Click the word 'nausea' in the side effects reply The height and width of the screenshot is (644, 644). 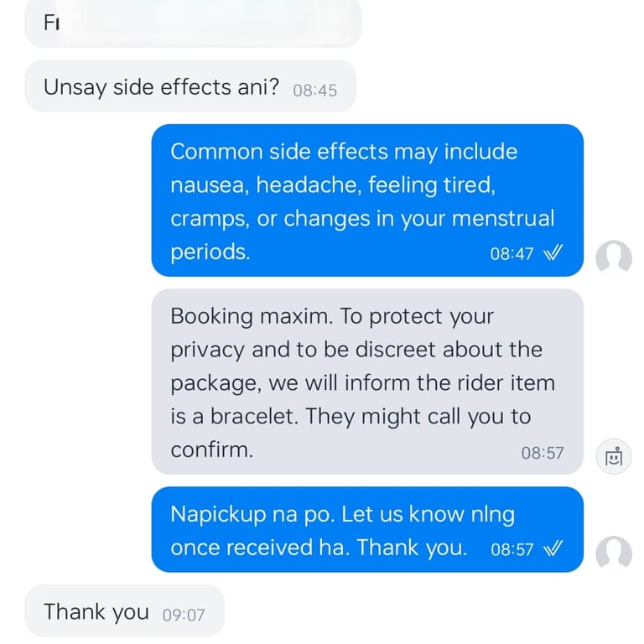tap(210, 185)
